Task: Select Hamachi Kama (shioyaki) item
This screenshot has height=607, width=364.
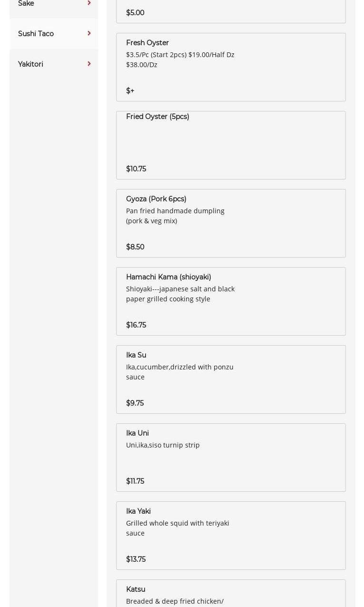Action: 231,301
